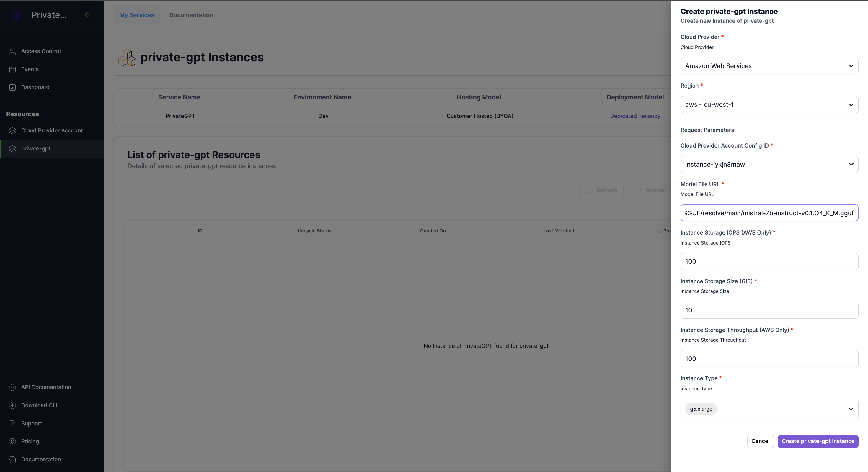Focus the Model File URL input field

769,213
